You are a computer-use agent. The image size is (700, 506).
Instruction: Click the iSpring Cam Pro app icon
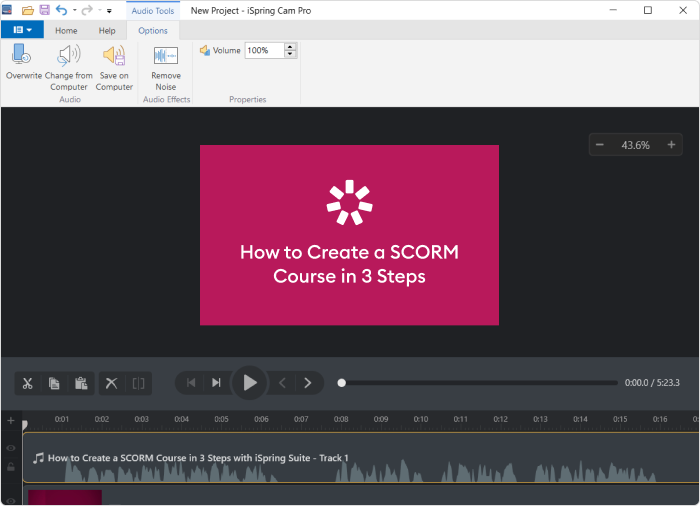pos(7,10)
